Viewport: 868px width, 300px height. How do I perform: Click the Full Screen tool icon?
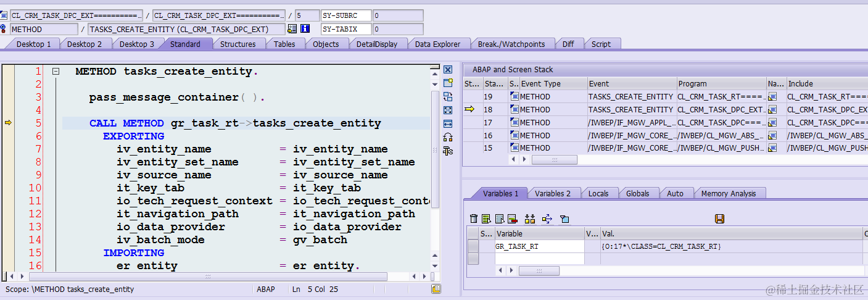[448, 110]
